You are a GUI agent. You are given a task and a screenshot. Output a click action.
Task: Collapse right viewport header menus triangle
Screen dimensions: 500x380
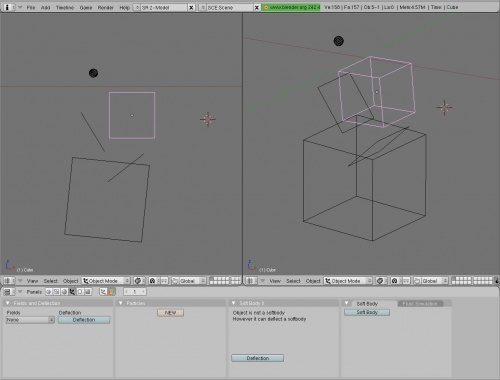tap(263, 281)
